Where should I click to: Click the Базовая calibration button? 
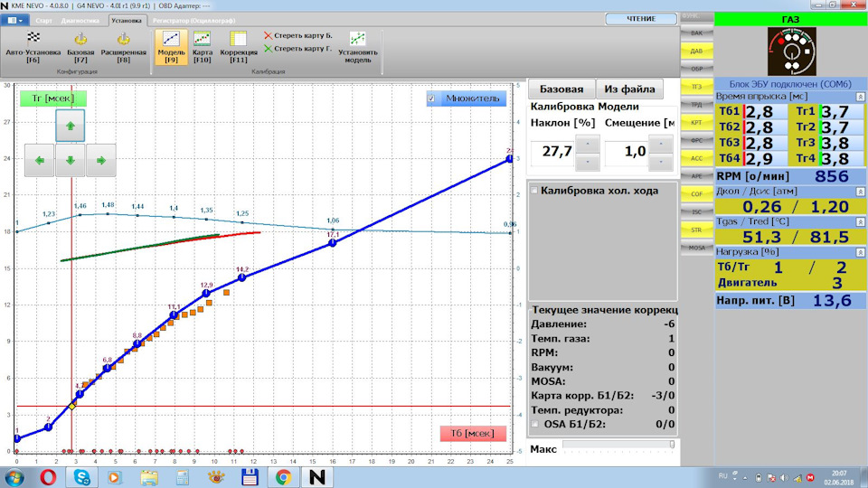pyautogui.click(x=561, y=89)
